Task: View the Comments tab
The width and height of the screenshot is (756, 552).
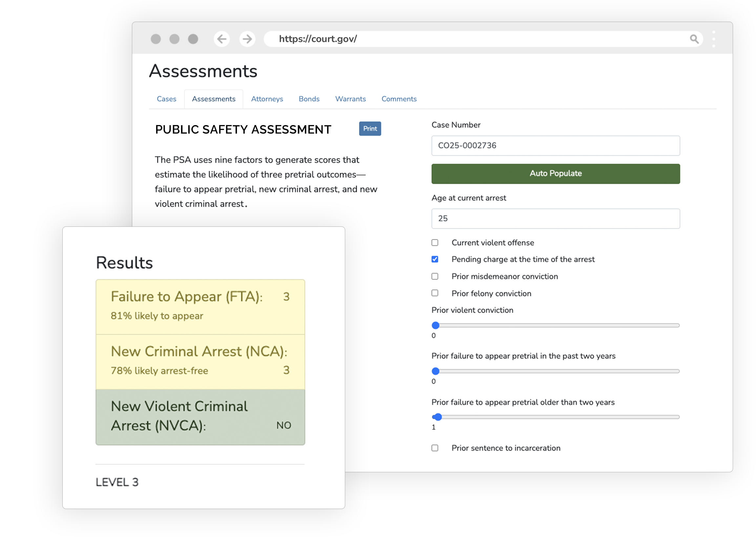Action: (x=399, y=99)
